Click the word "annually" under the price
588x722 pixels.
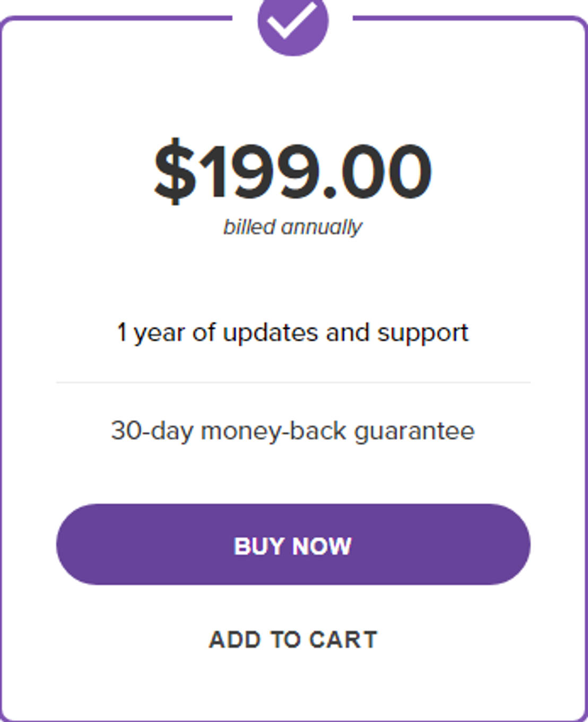click(322, 228)
